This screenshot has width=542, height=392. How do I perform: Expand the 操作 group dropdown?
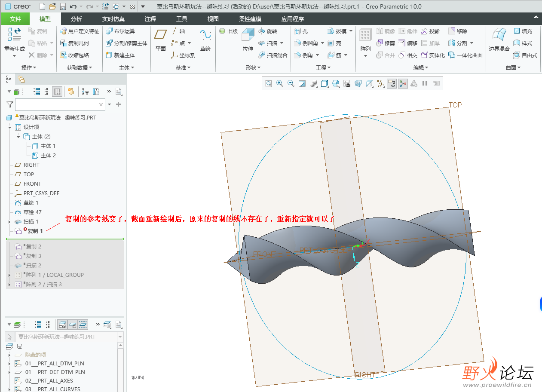click(x=29, y=68)
